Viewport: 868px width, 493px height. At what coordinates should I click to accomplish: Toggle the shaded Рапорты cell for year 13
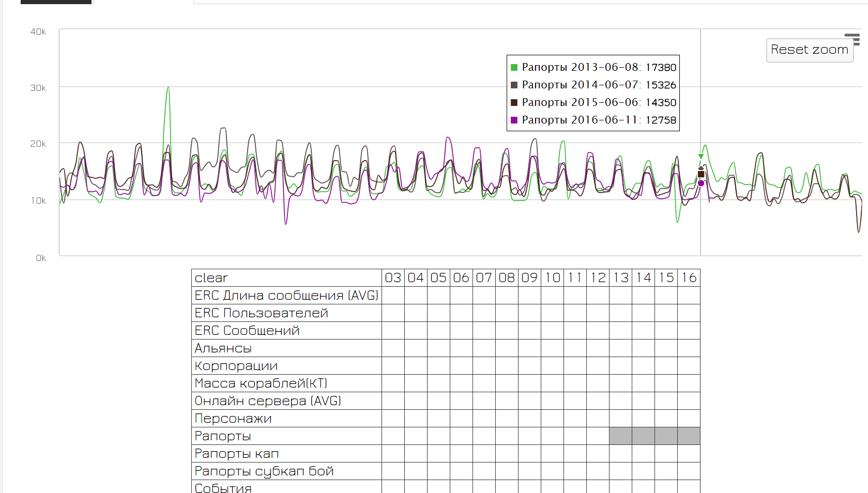pyautogui.click(x=620, y=436)
